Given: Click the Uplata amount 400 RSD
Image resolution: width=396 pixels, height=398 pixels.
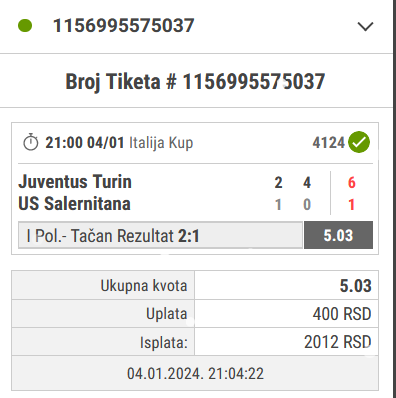Looking at the screenshot, I should 342,314.
